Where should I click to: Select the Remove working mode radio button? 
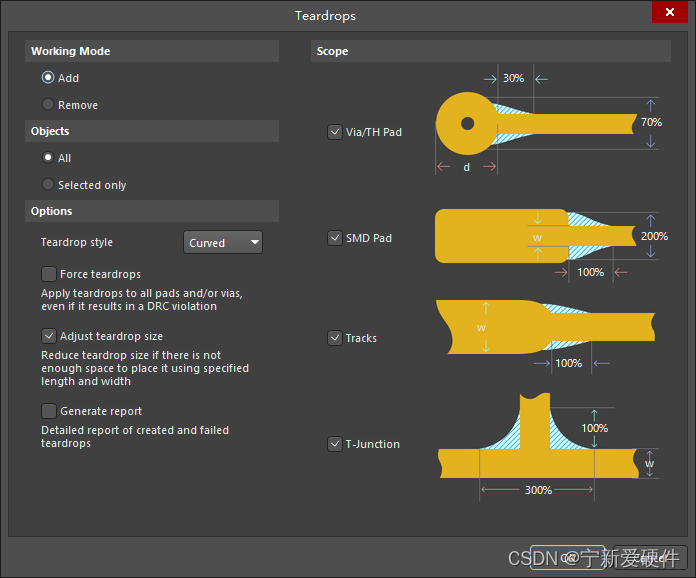[48, 105]
